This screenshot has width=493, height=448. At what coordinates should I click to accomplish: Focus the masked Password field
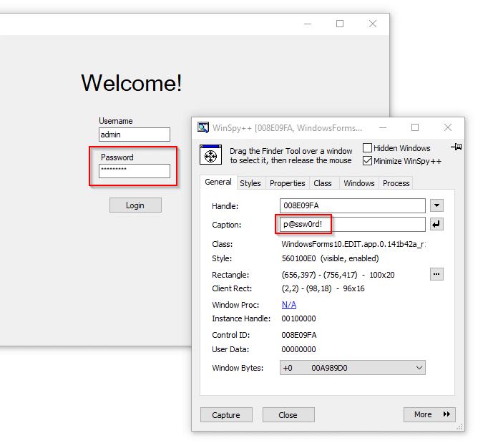[135, 171]
